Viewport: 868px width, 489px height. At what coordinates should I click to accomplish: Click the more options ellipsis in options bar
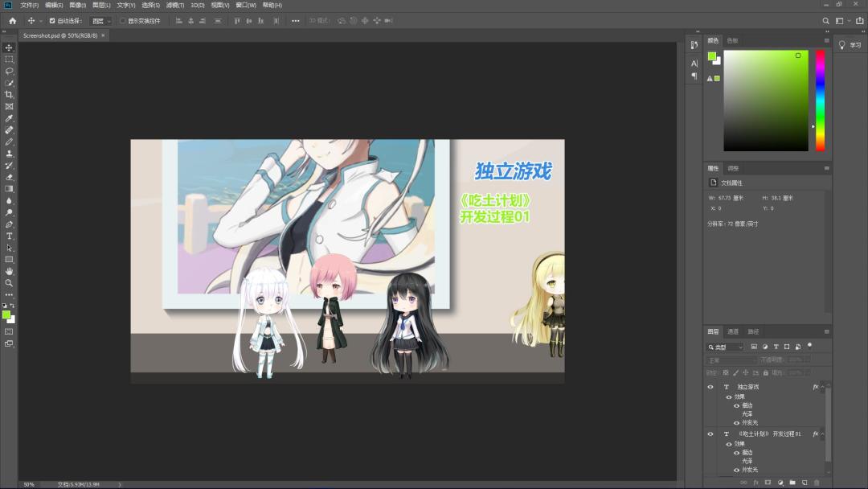point(296,21)
